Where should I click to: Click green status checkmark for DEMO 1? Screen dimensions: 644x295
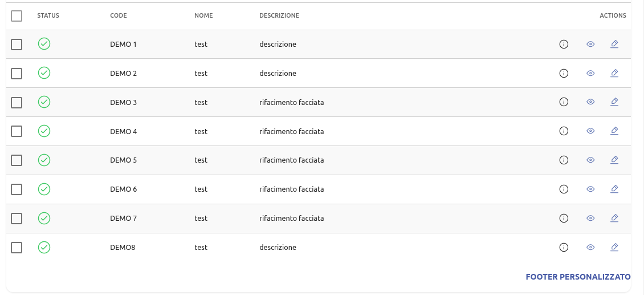(x=44, y=43)
